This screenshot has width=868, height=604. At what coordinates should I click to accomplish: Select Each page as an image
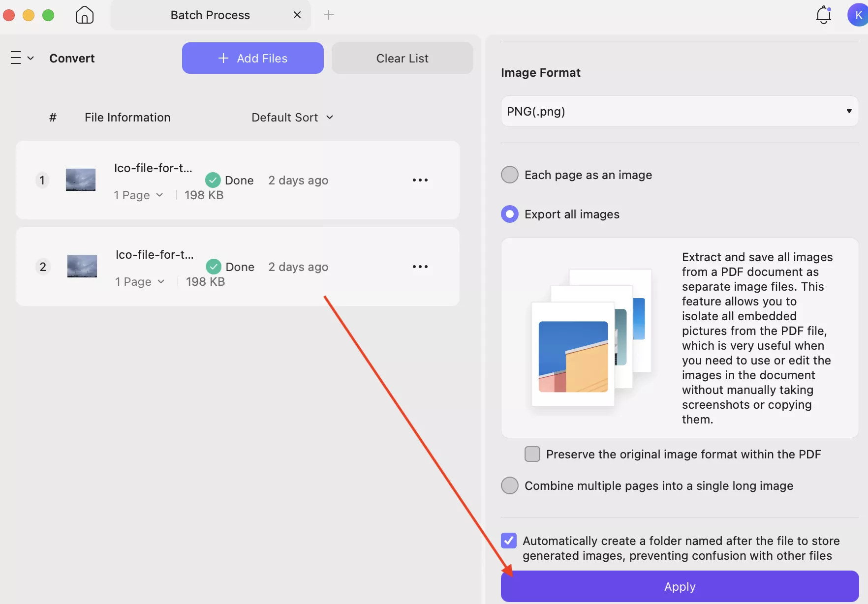click(510, 175)
